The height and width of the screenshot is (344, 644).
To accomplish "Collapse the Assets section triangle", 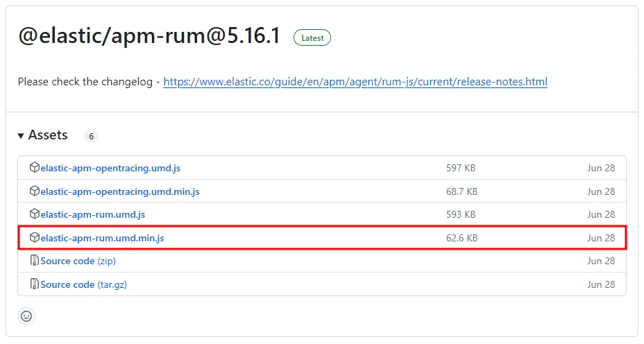I will click(21, 135).
